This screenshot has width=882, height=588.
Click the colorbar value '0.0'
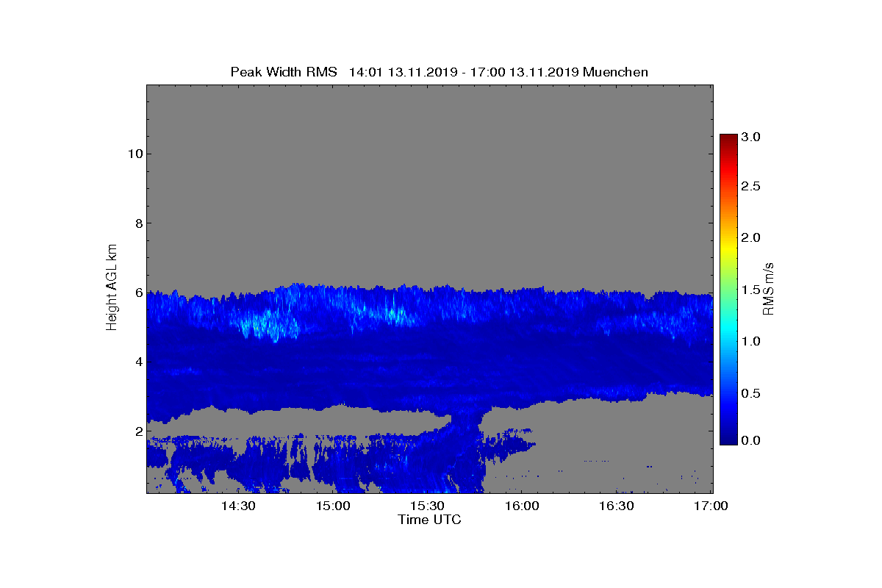coord(751,440)
